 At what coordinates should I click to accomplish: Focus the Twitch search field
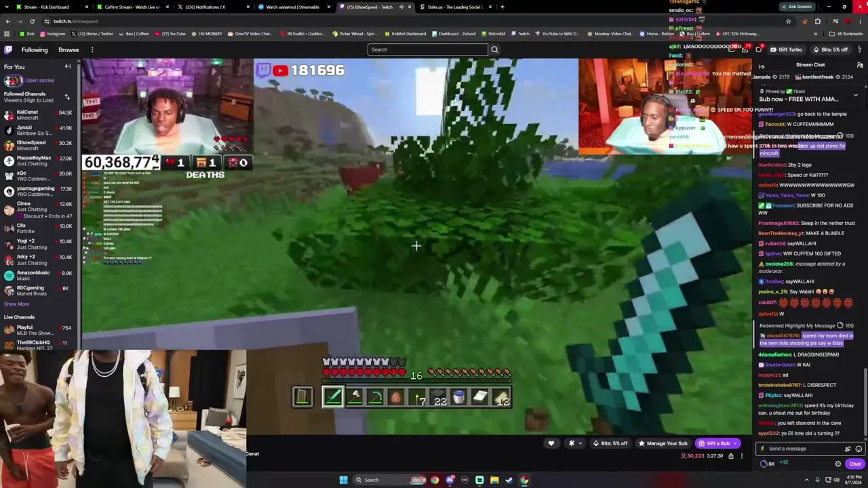point(427,49)
